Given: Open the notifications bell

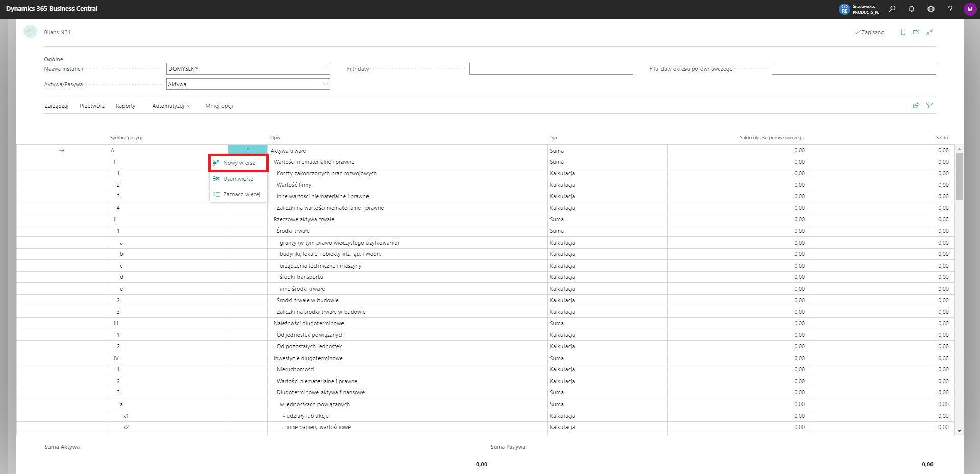Looking at the screenshot, I should [911, 9].
